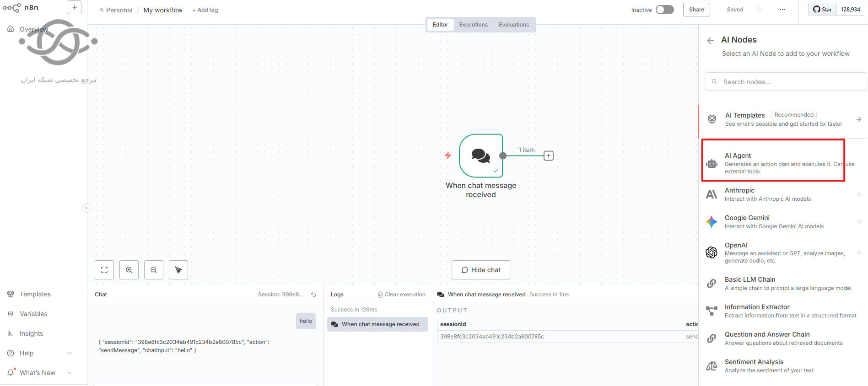This screenshot has height=386, width=868.
Task: Click the Add tag link
Action: click(x=205, y=10)
